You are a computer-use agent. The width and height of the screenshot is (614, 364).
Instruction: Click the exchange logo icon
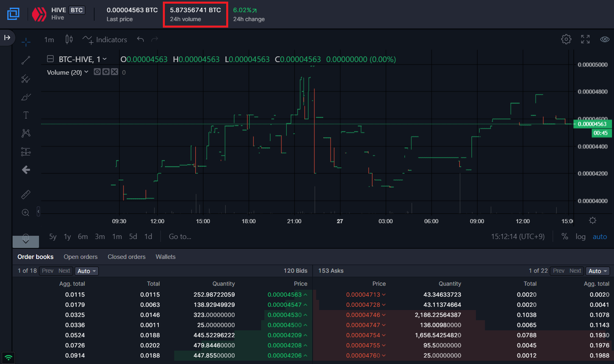13,14
